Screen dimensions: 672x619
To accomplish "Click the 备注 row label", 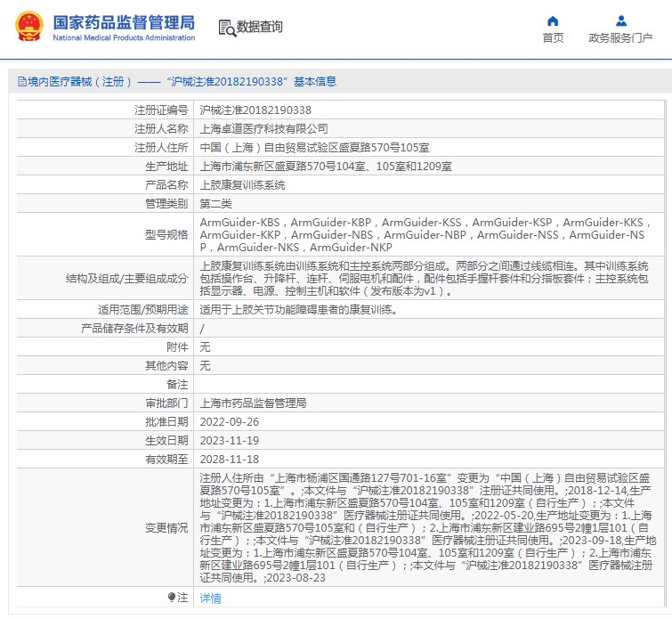I will pos(177,385).
